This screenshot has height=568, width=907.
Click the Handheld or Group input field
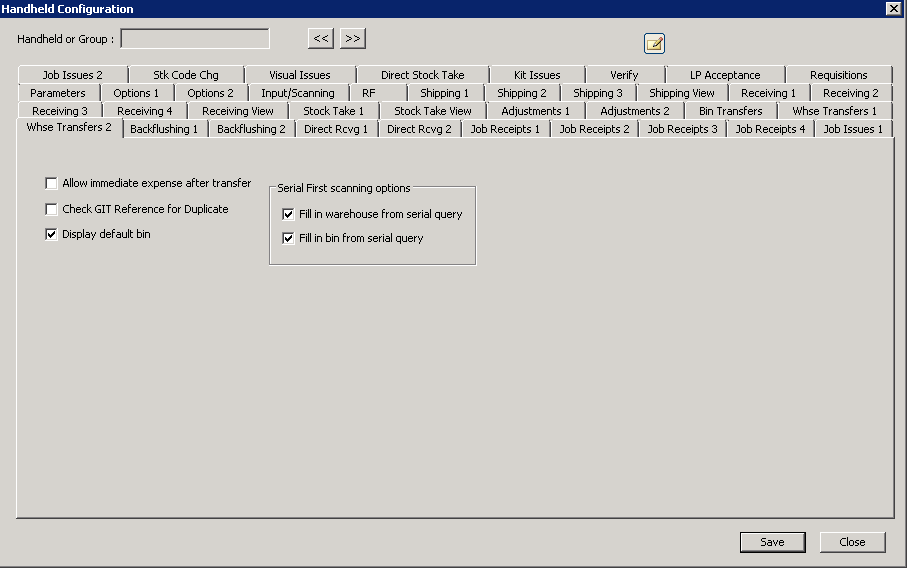pos(195,39)
